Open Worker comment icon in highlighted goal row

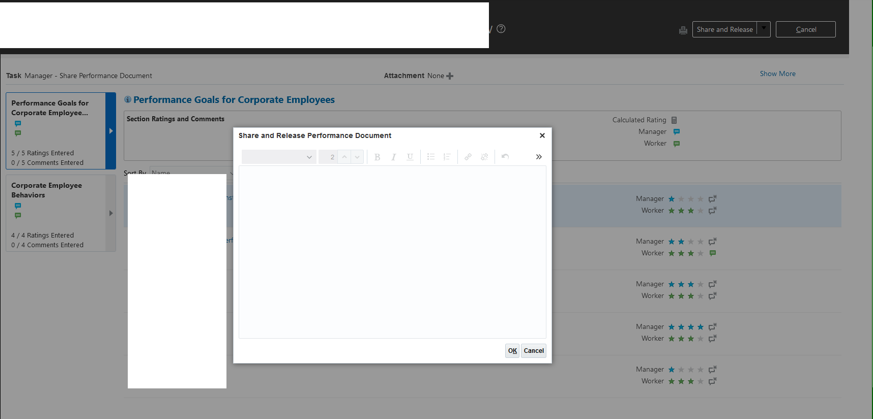pyautogui.click(x=712, y=210)
